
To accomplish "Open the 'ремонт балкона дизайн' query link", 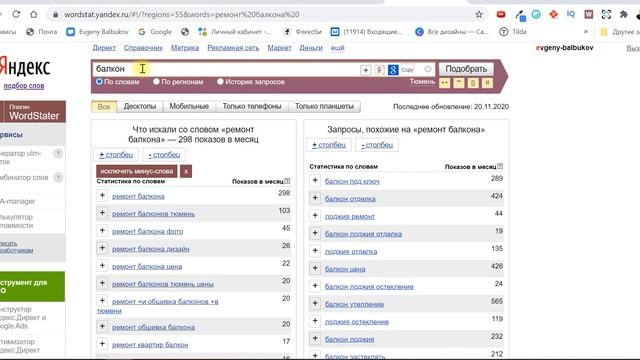I will coord(151,249).
